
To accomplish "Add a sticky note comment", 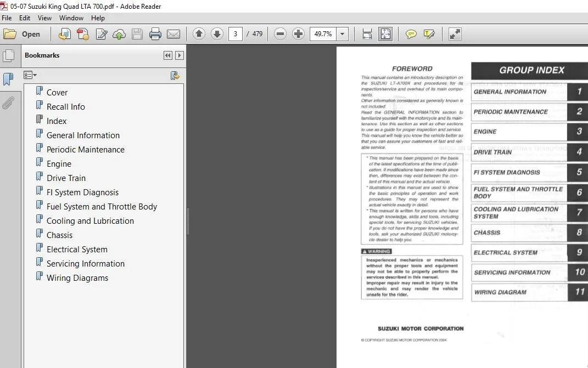I will coord(411,34).
